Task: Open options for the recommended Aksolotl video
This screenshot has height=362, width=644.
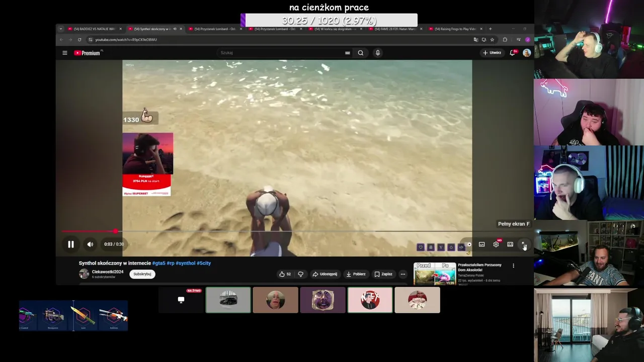Action: (x=513, y=265)
